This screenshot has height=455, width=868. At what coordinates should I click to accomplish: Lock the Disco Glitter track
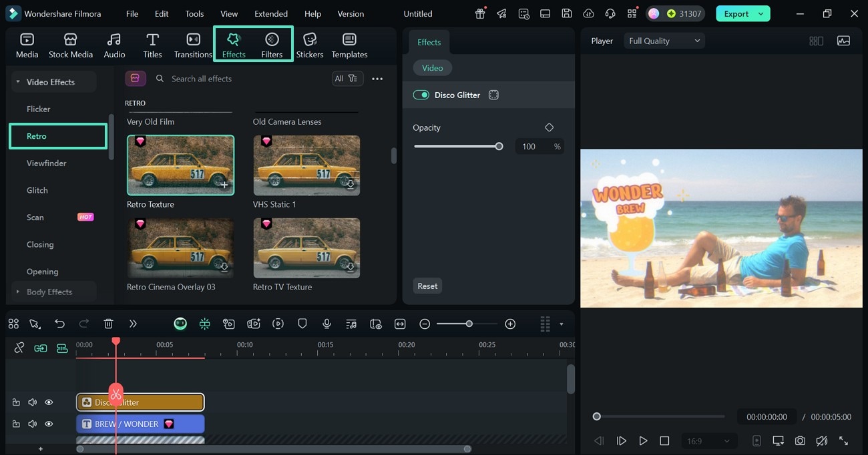click(16, 402)
